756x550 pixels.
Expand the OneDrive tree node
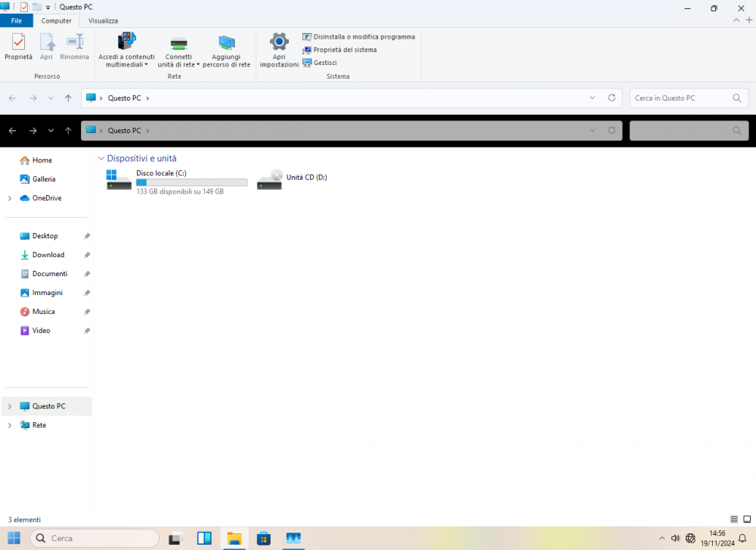(10, 197)
